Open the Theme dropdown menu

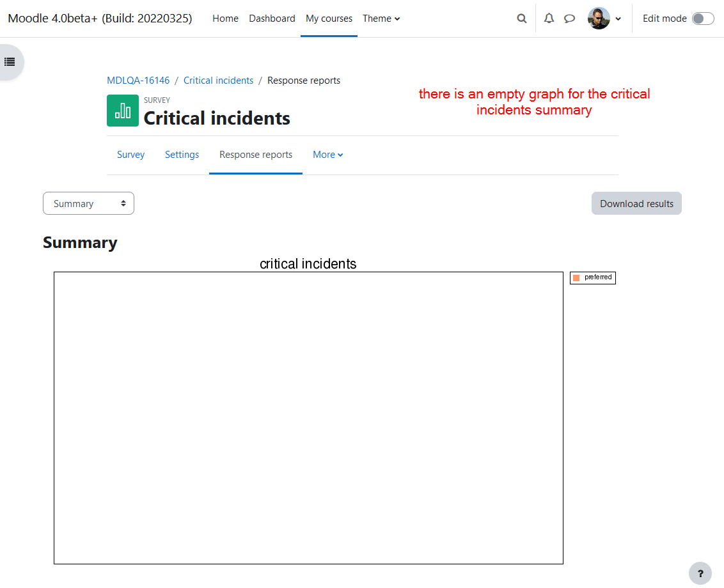[381, 19]
